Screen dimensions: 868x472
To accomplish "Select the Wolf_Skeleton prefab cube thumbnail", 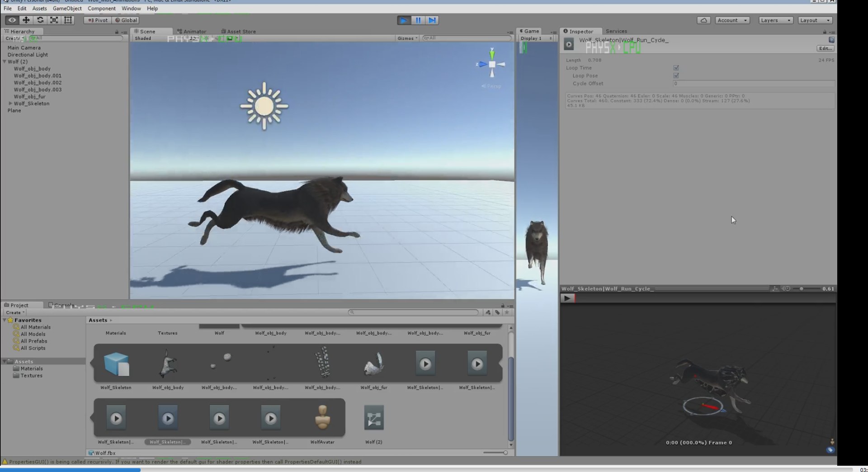I will click(116, 364).
